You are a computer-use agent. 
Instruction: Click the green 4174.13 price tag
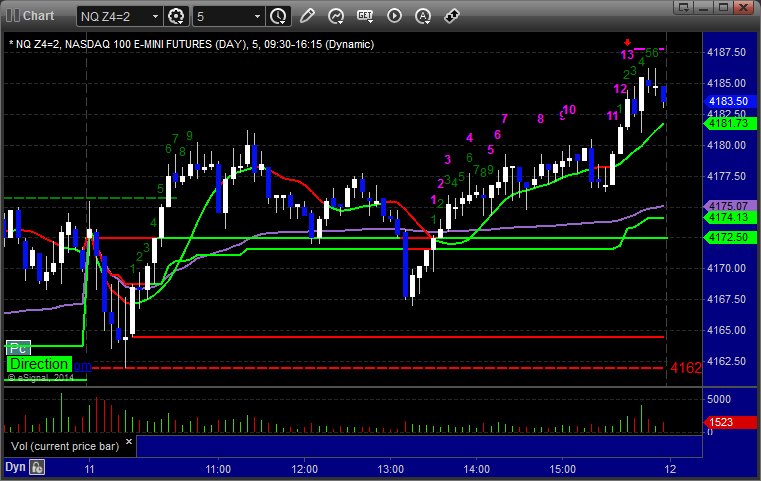730,217
